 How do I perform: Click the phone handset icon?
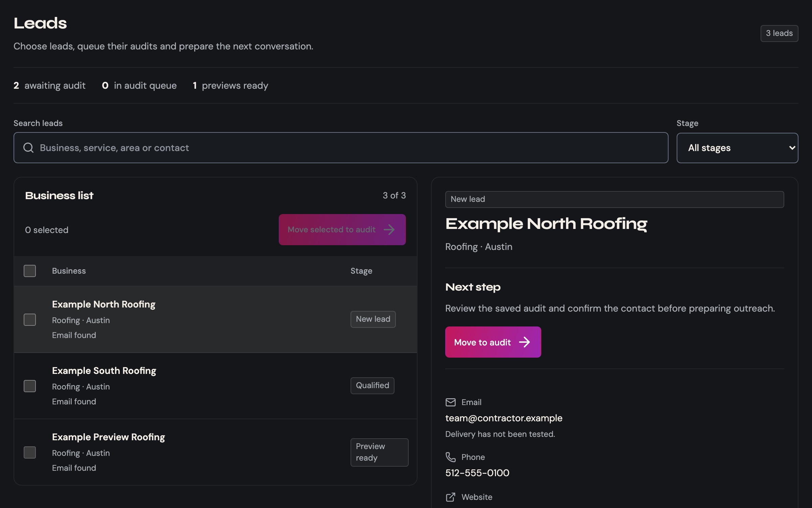[450, 457]
